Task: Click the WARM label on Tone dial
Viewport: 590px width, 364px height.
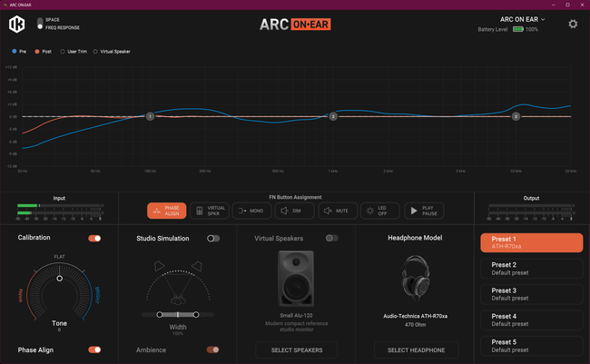Action: click(21, 296)
